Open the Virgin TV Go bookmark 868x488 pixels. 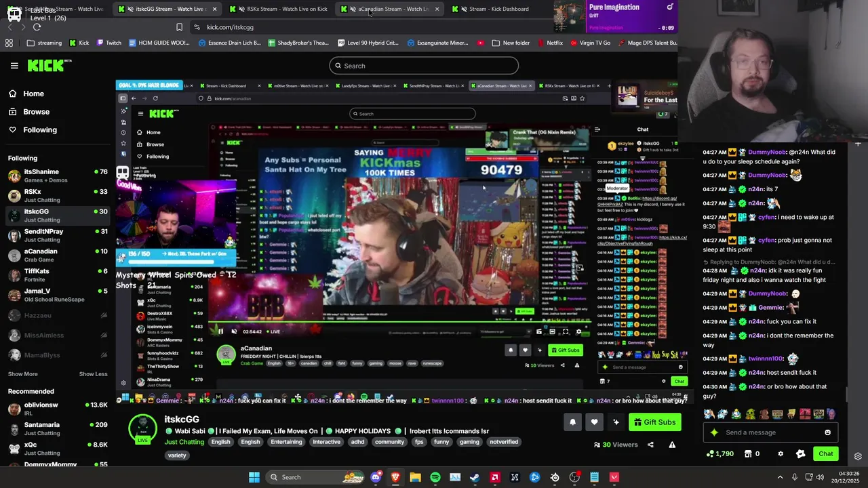point(590,43)
